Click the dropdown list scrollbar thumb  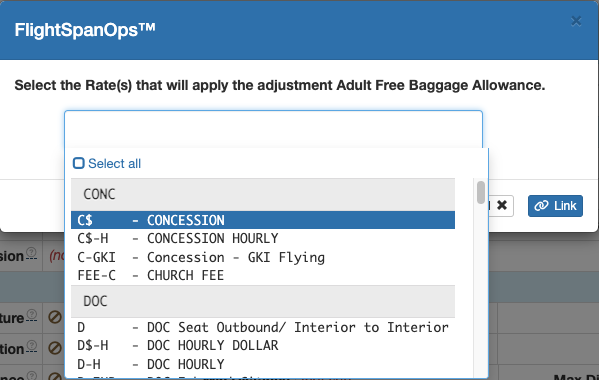(x=481, y=192)
